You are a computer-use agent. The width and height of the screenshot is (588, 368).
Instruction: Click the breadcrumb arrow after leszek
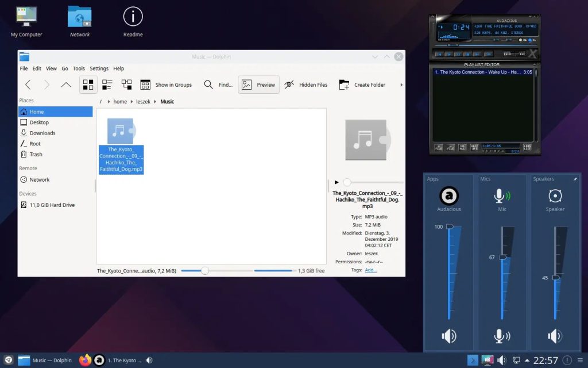[155, 101]
